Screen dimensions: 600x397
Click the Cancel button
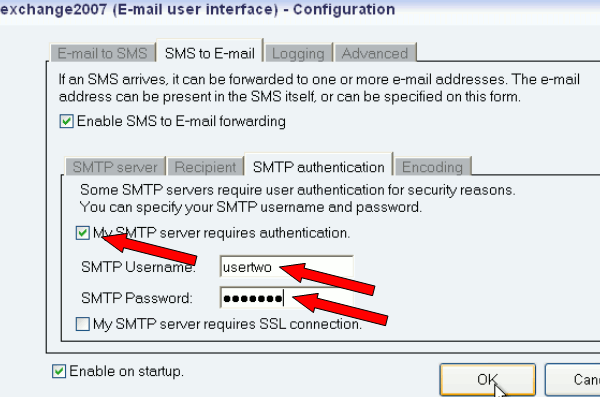point(573,379)
